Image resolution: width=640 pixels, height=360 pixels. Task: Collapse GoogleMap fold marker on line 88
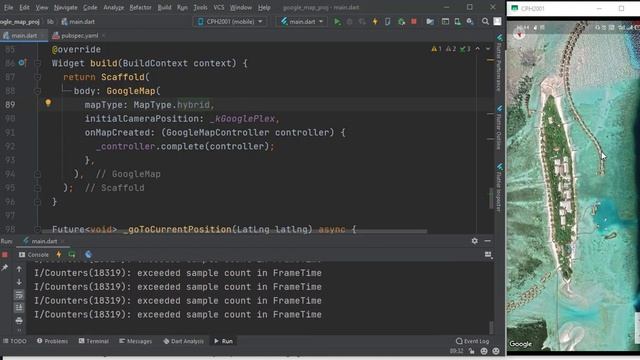coord(38,91)
